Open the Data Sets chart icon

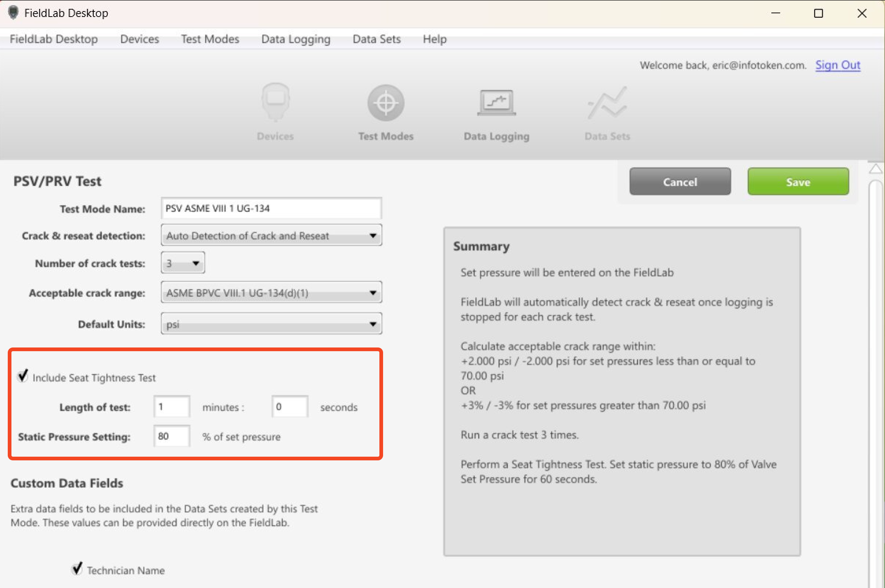[x=607, y=103]
